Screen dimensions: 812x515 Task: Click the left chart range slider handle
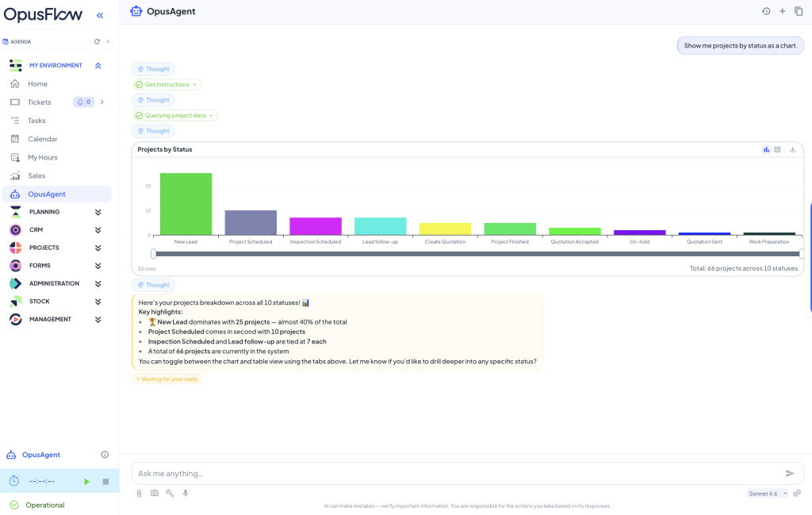pos(153,254)
